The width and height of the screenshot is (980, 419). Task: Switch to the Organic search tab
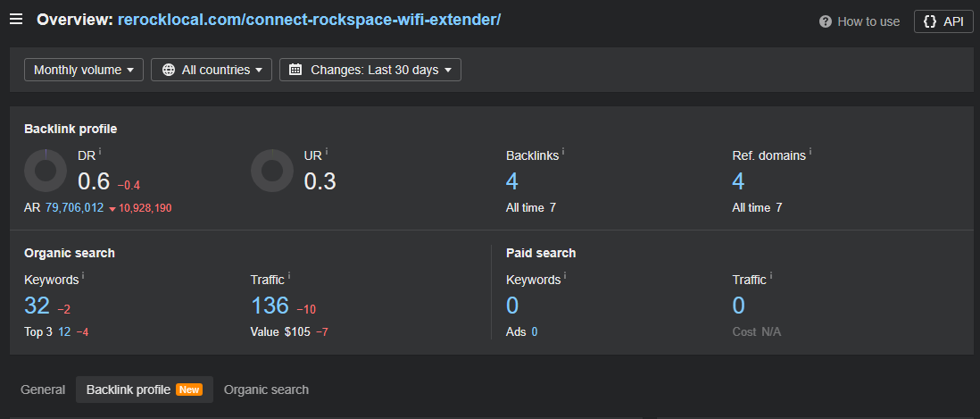[266, 390]
